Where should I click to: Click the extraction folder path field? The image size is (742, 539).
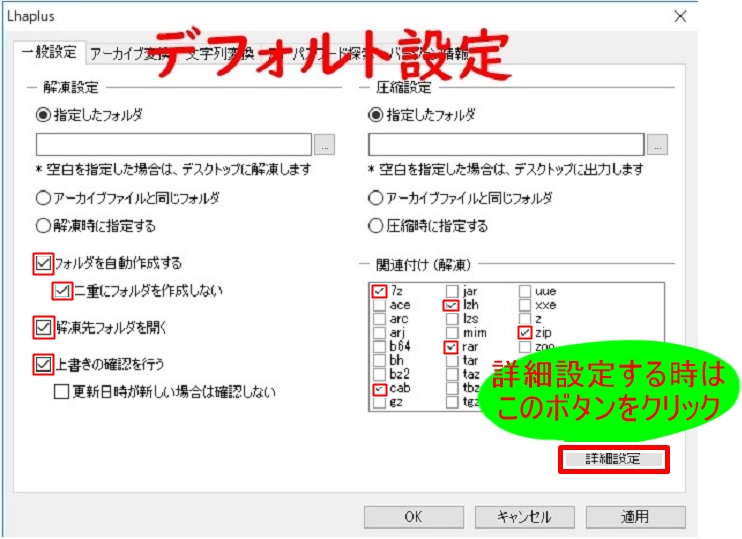[174, 144]
